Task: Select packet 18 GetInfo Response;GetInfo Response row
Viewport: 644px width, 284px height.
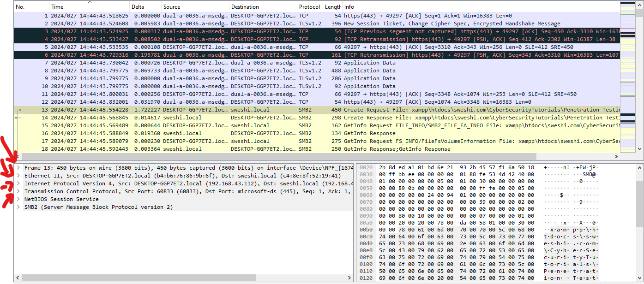Action: [317, 149]
